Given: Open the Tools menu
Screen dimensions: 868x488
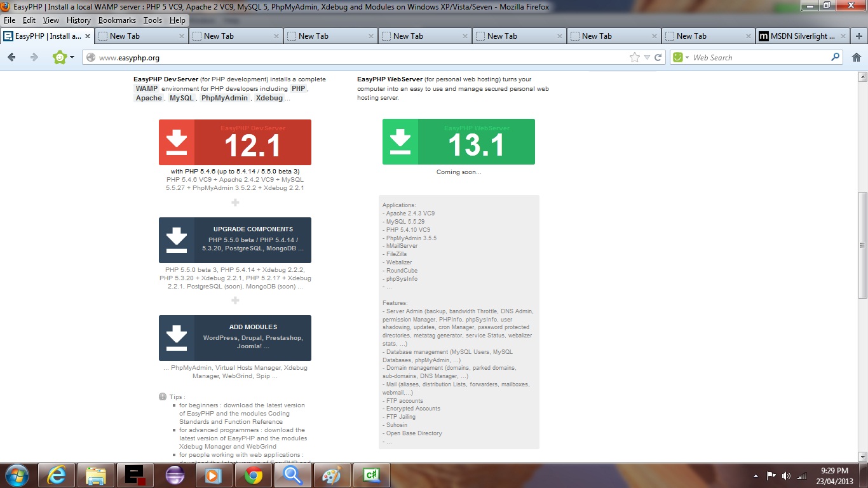Looking at the screenshot, I should [x=153, y=20].
